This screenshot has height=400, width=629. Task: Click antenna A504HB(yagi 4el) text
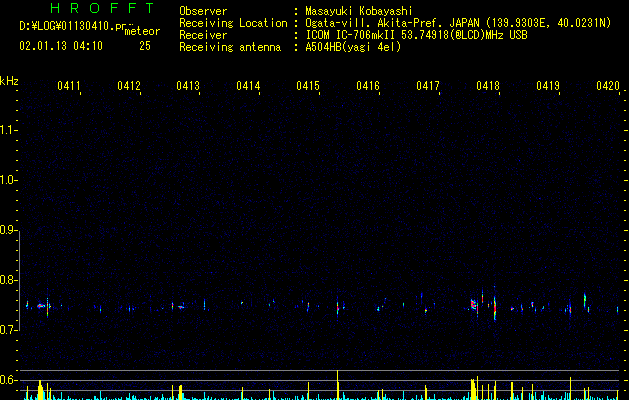(x=353, y=47)
